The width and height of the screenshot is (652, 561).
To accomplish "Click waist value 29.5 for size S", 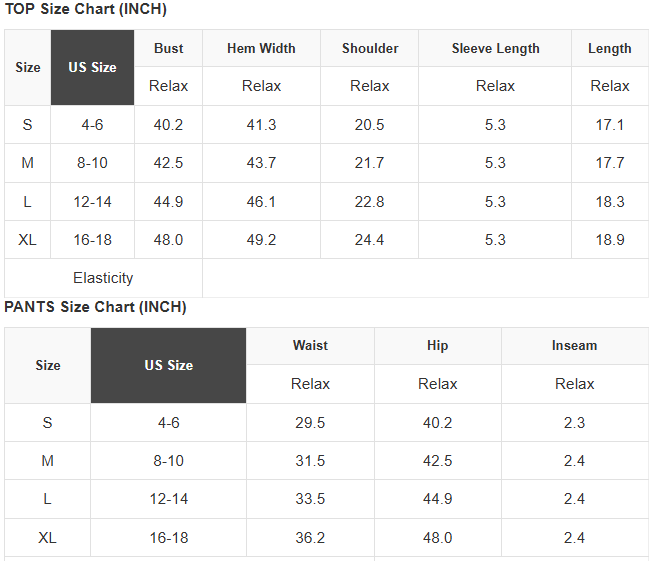I will 310,423.
